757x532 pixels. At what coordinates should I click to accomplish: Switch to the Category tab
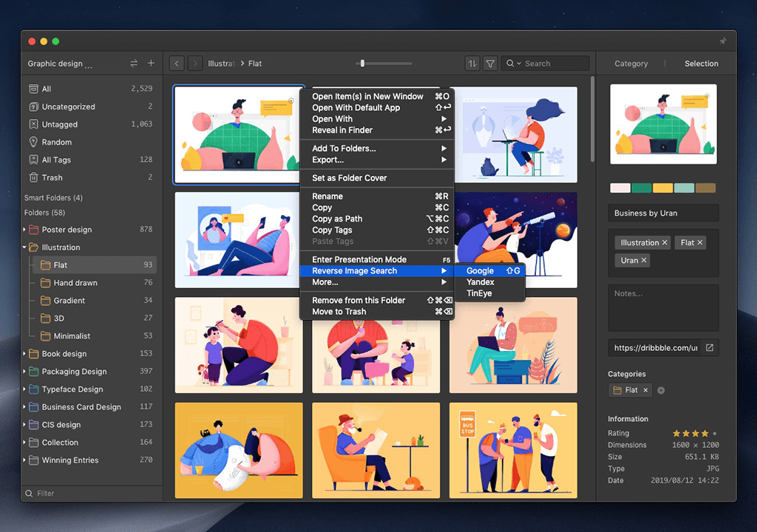pos(631,64)
